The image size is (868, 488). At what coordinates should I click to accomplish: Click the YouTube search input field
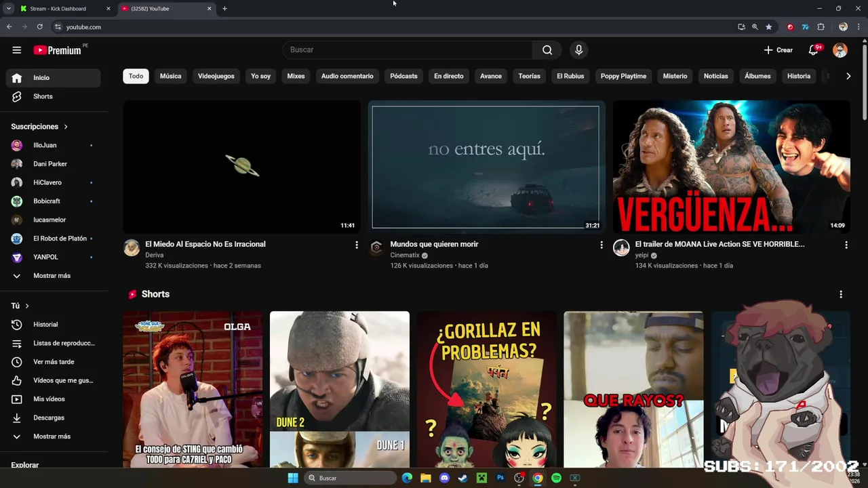(408, 50)
